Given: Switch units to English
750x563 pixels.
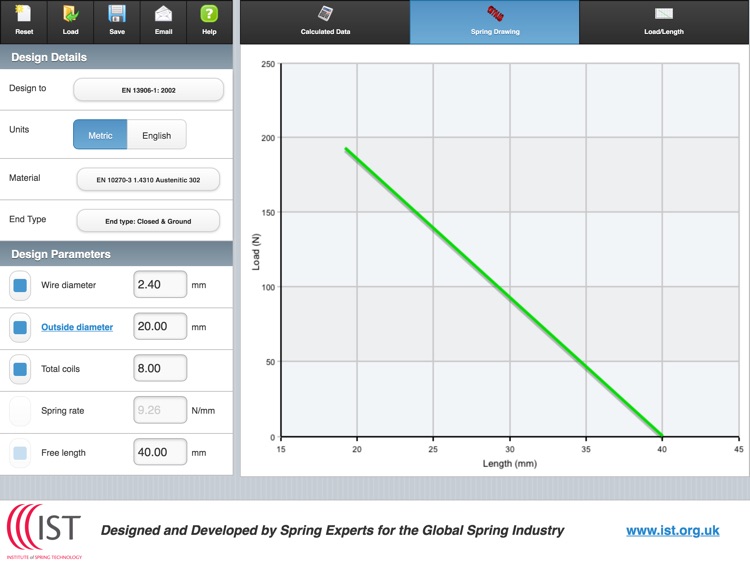Looking at the screenshot, I should tap(156, 135).
